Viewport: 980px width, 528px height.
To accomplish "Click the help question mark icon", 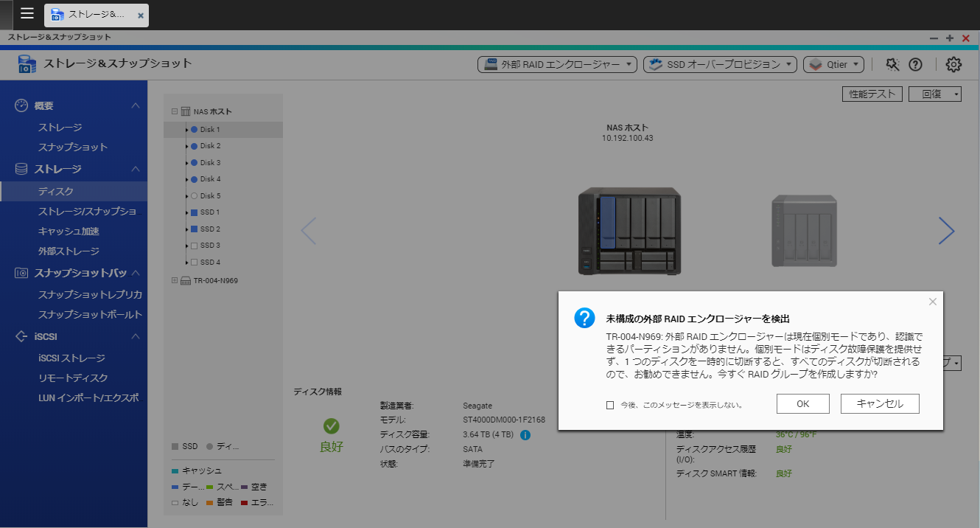I will point(915,65).
